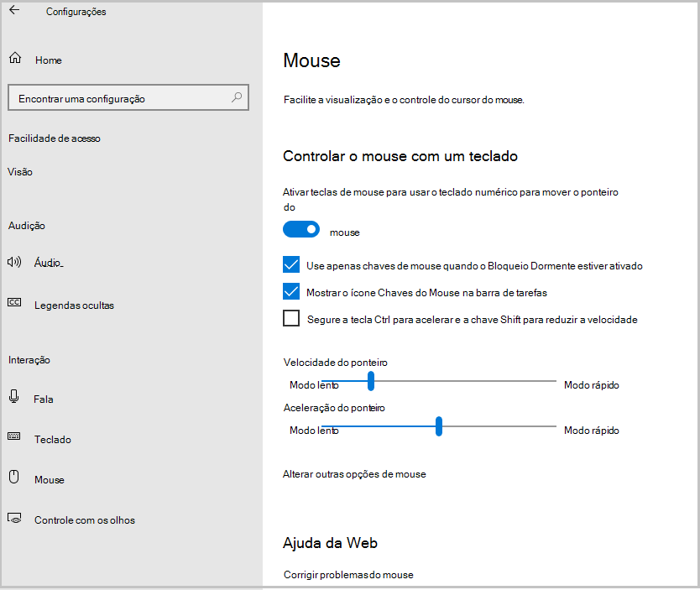Click the Ajuda da Web heading
The height and width of the screenshot is (590, 700).
tap(331, 543)
